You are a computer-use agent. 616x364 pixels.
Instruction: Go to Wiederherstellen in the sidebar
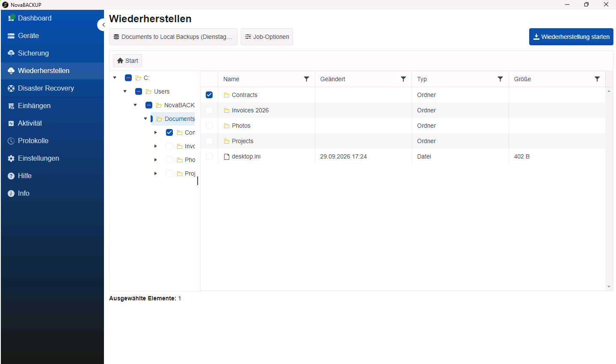tap(52, 71)
